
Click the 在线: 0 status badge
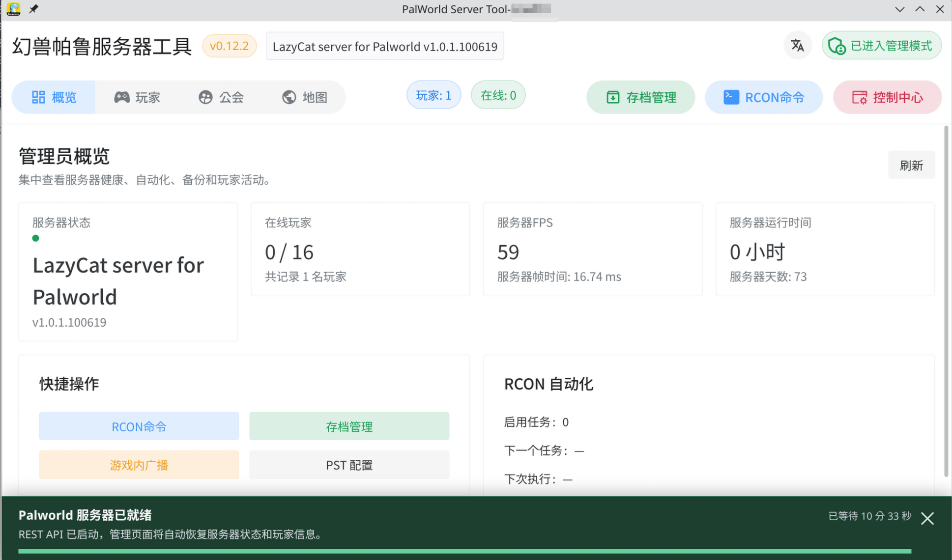[498, 95]
